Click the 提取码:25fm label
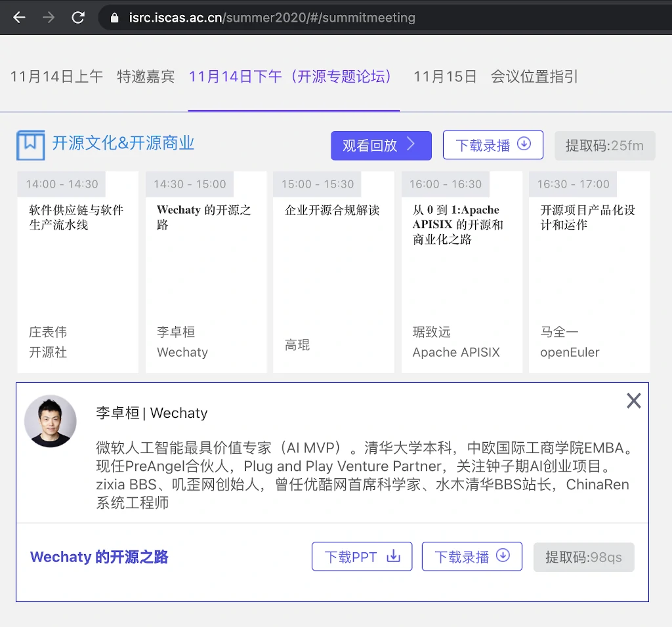The image size is (672, 627). 604,146
